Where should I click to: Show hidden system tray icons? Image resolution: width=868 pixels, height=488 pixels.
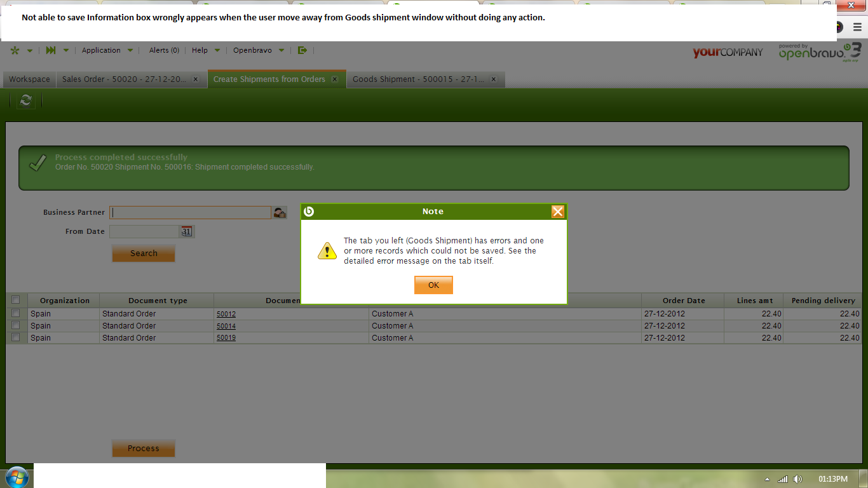pos(767,479)
